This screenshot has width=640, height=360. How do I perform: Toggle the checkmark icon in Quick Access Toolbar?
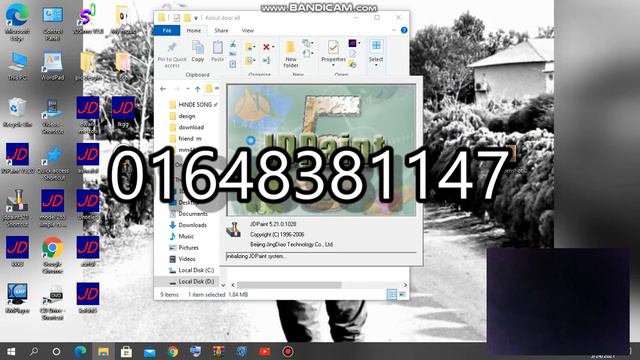click(177, 18)
